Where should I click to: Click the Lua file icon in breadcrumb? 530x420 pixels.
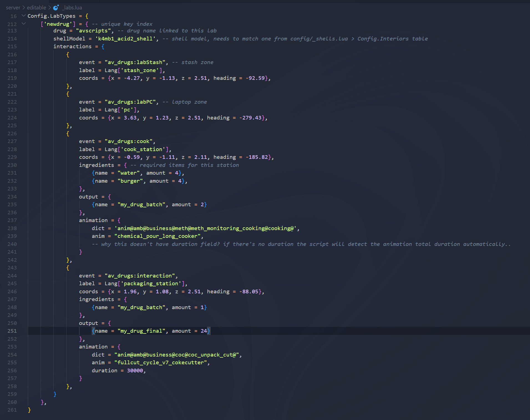[56, 7]
